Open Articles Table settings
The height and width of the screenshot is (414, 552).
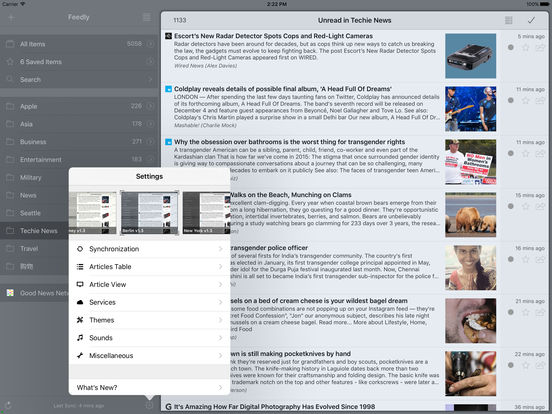[150, 267]
